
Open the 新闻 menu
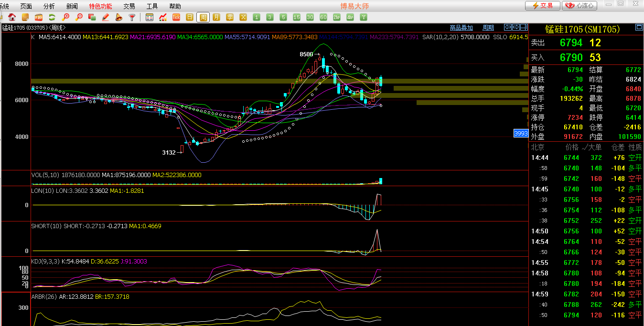[72, 6]
